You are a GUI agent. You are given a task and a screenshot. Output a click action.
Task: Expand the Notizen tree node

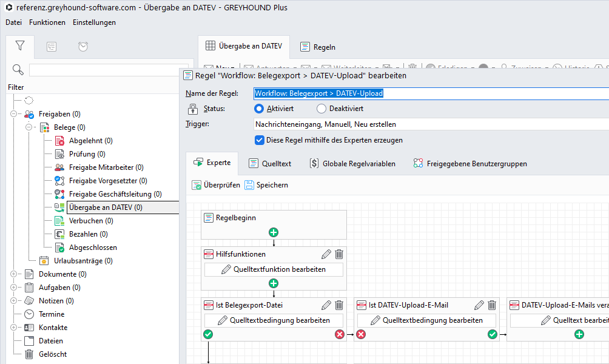pos(13,301)
